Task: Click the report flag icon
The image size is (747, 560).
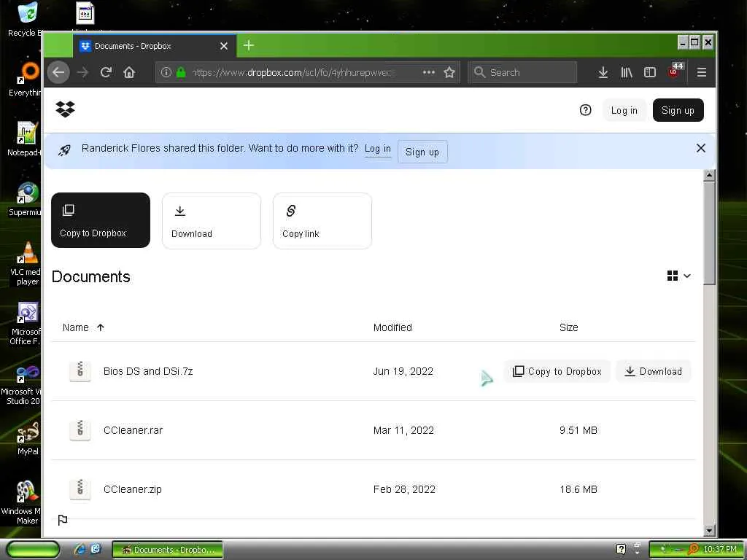Action: [63, 520]
